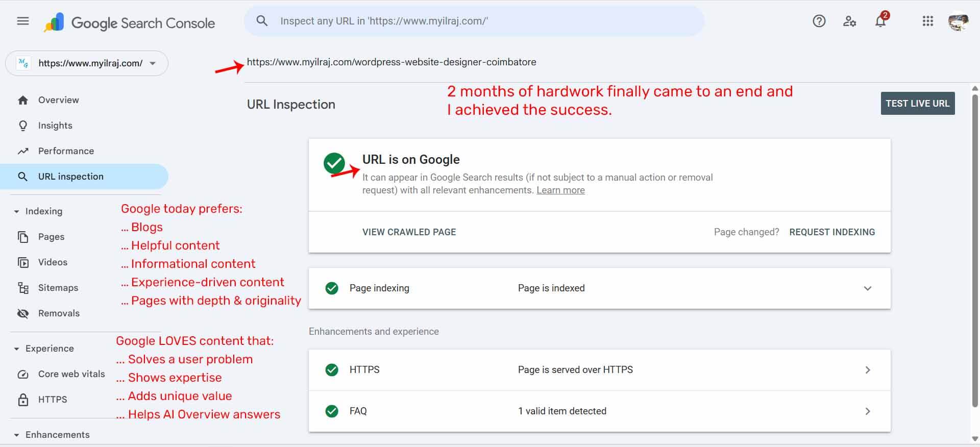Screen dimensions: 980x447
Task: Select Overview in the sidebar
Action: tap(58, 100)
